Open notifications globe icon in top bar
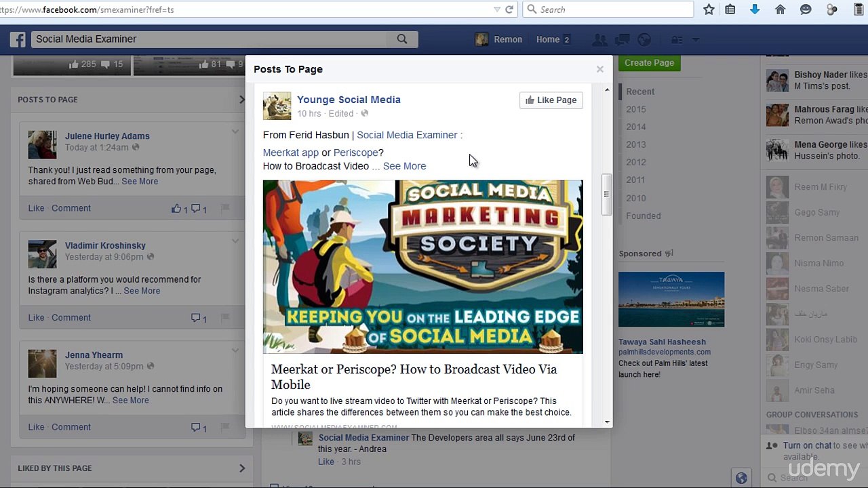This screenshot has height=488, width=868. tap(644, 40)
